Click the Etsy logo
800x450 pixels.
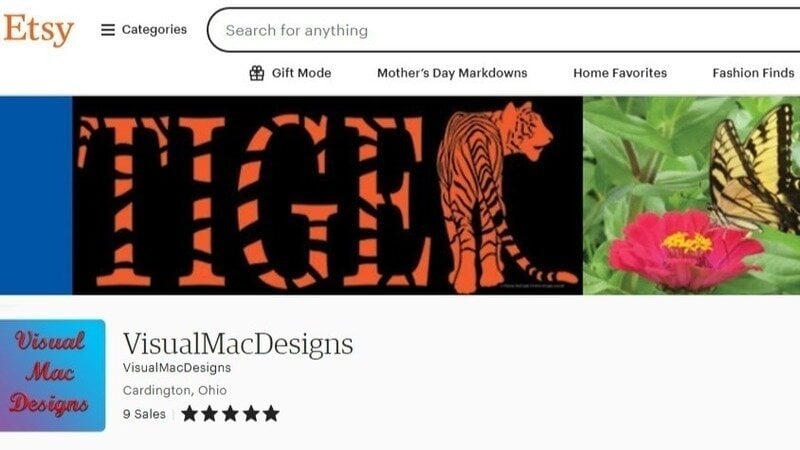click(x=39, y=30)
